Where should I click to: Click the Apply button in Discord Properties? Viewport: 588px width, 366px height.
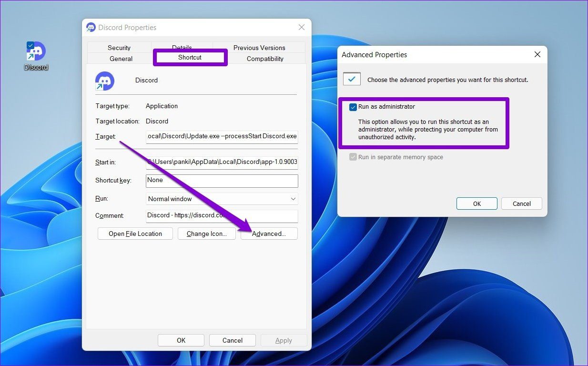[284, 340]
